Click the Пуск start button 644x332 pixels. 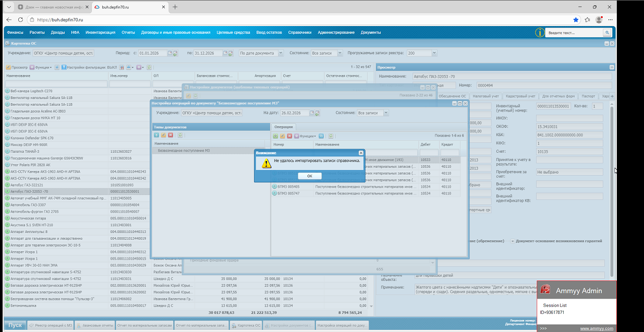[x=15, y=325]
